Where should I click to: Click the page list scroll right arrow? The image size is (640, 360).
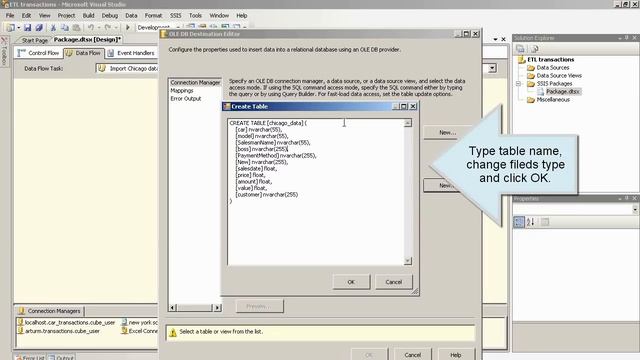218,307
